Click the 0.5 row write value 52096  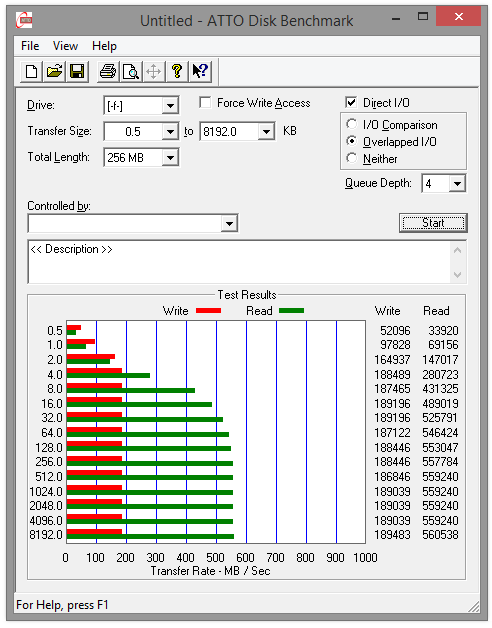[395, 331]
